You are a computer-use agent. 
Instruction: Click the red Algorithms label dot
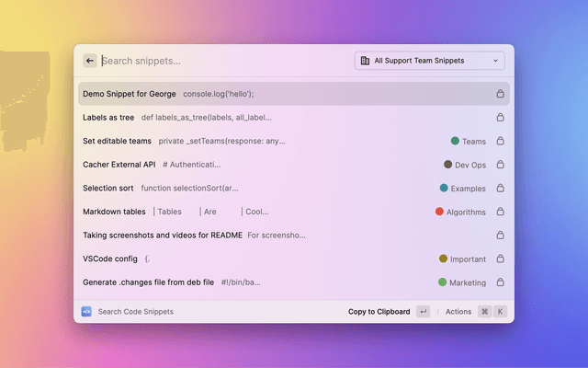tap(440, 212)
